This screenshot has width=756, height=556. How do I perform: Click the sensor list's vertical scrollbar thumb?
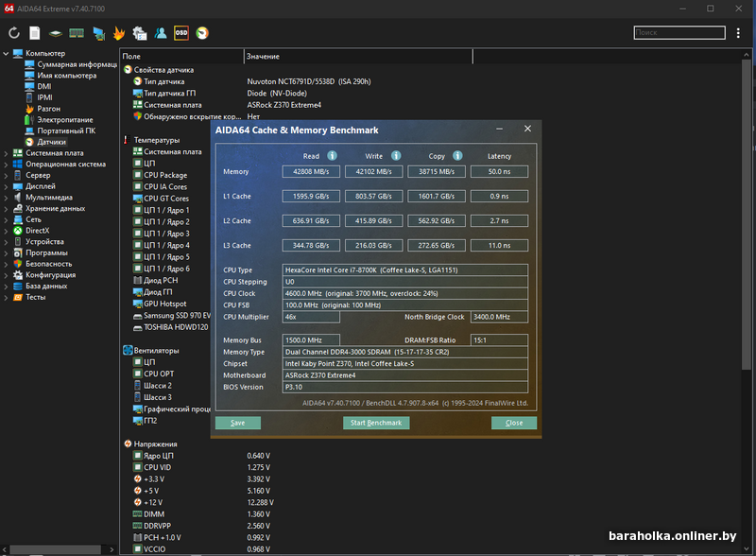click(747, 215)
